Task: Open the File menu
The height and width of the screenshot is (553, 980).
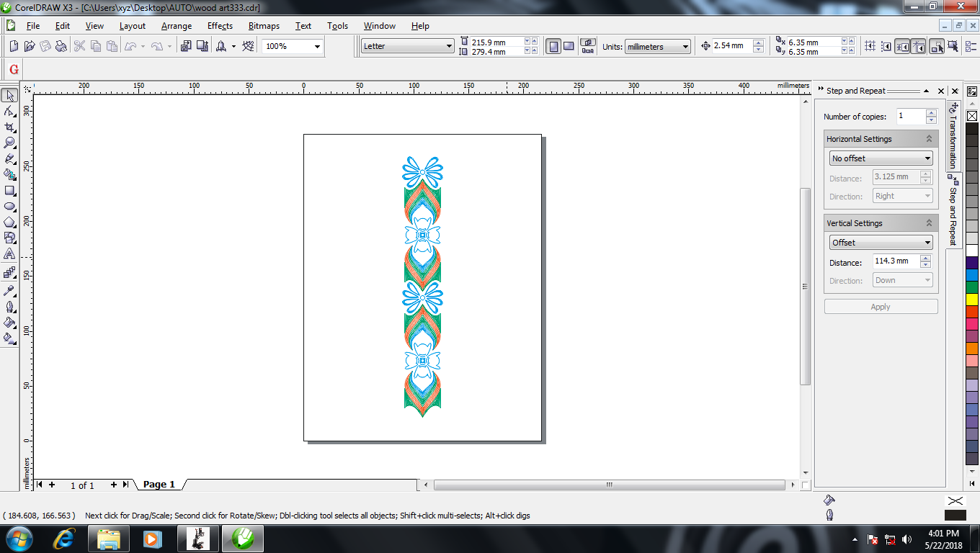Action: pyautogui.click(x=33, y=26)
